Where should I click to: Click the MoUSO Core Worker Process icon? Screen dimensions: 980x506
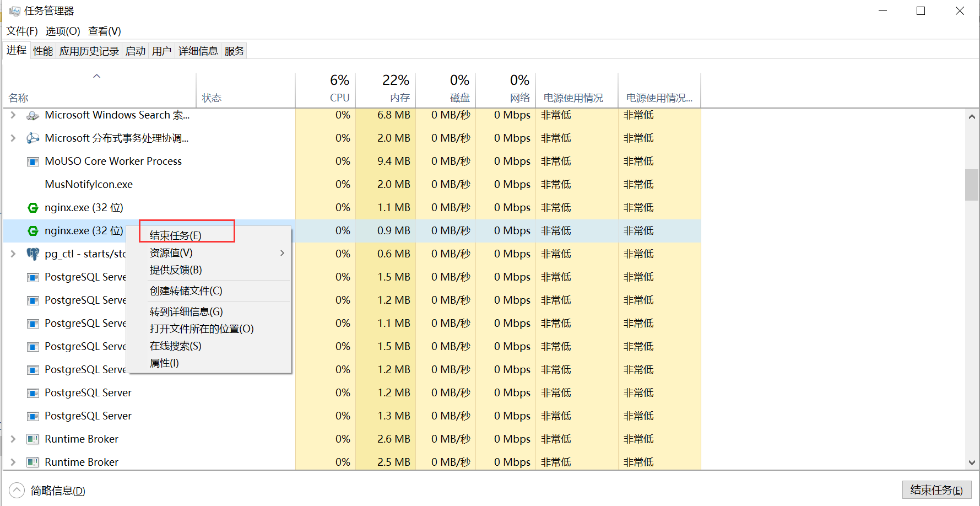(x=33, y=162)
